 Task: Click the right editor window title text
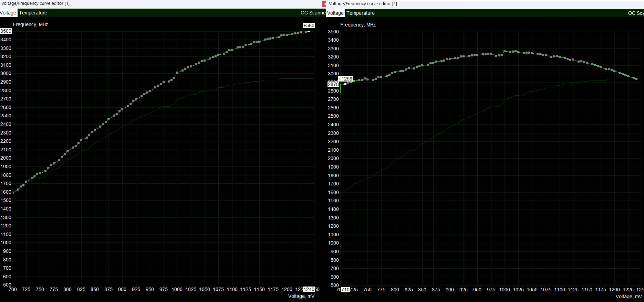pyautogui.click(x=363, y=4)
